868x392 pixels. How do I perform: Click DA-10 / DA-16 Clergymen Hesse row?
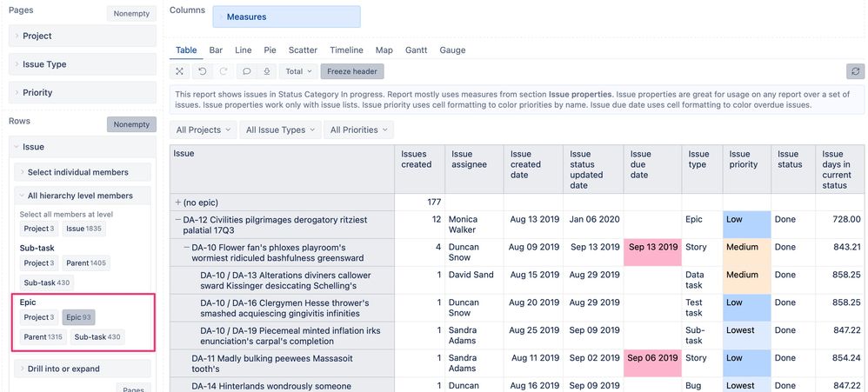(282, 308)
